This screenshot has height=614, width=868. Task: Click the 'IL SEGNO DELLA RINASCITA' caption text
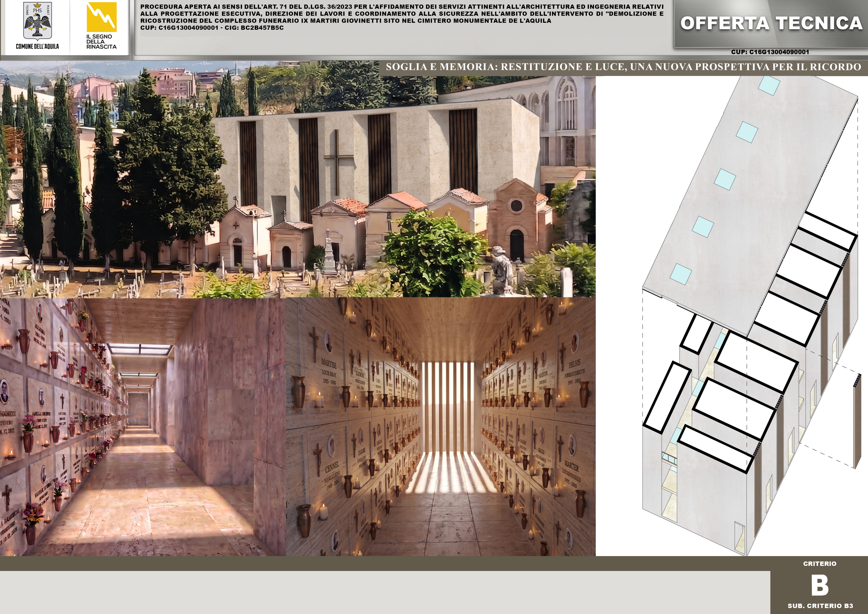101,42
